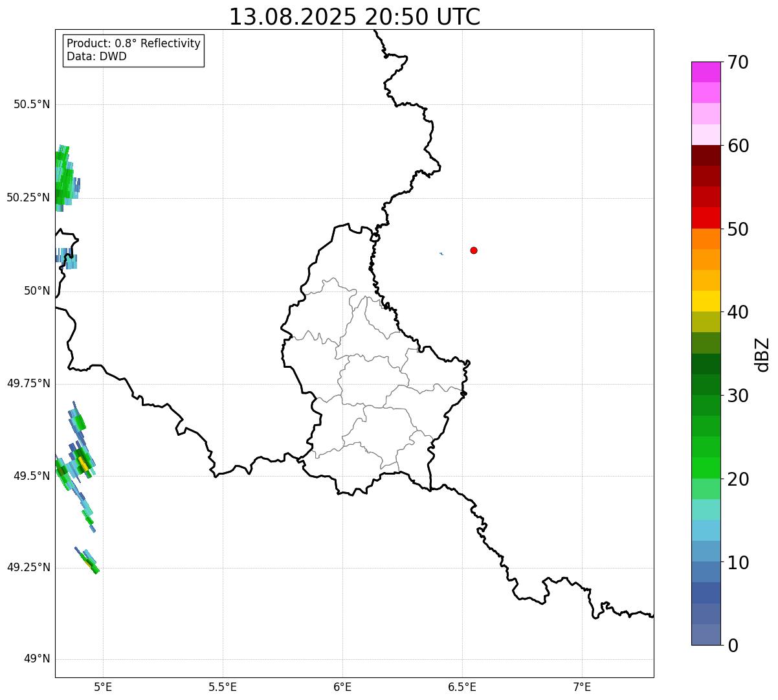Viewport: 778px width, 700px height.
Task: Click the bright green swatch just above 20 dBZ
Action: [x=706, y=468]
